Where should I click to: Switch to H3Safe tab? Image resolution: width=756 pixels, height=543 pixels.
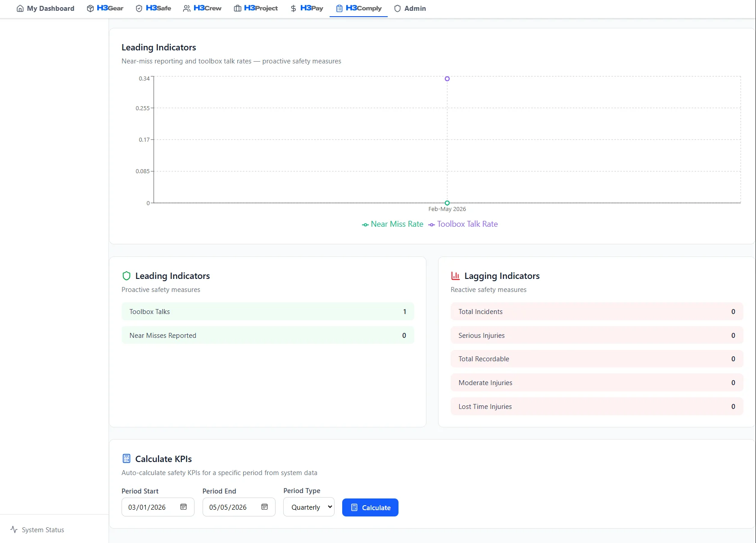[153, 9]
